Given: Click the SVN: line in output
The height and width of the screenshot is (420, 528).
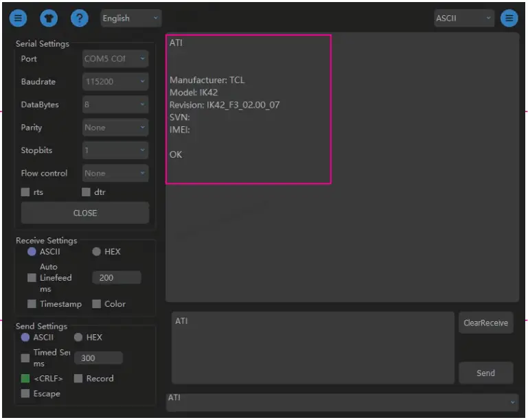Looking at the screenshot, I should click(x=179, y=117).
